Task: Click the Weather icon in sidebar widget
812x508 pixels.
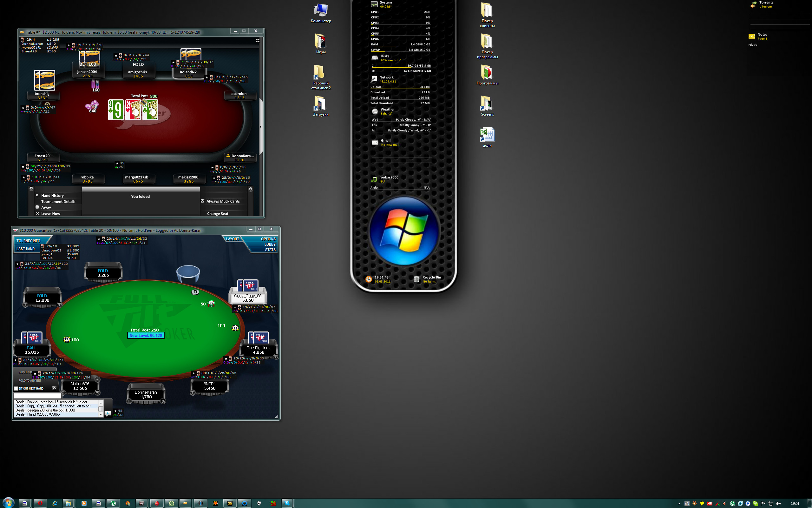Action: click(375, 111)
